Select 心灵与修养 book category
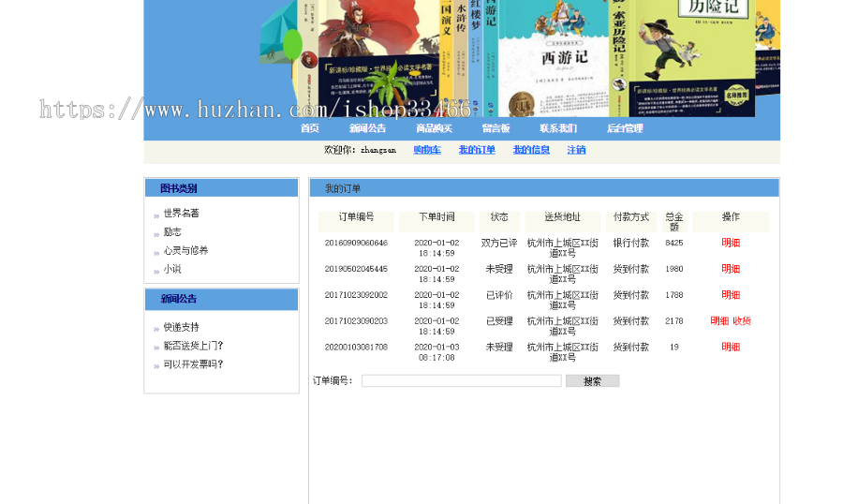 coord(185,251)
